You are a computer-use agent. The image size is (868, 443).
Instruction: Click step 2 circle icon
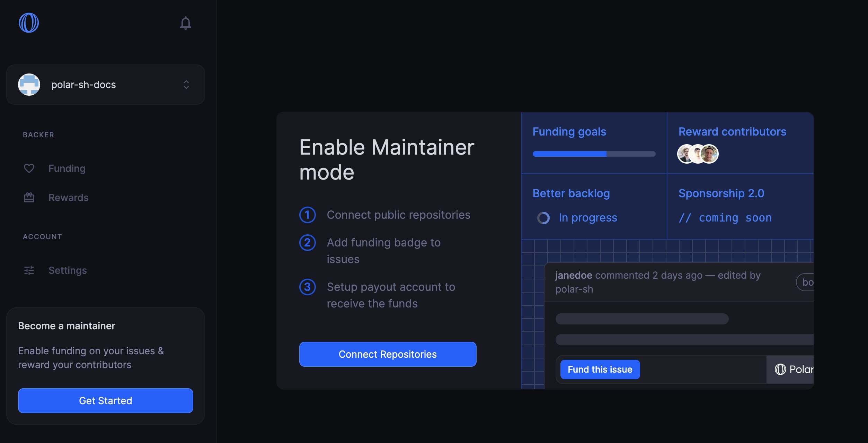click(x=308, y=243)
